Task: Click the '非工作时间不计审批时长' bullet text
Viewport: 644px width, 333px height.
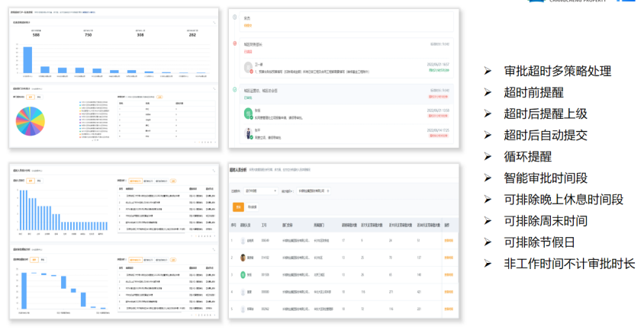Action: 570,264
